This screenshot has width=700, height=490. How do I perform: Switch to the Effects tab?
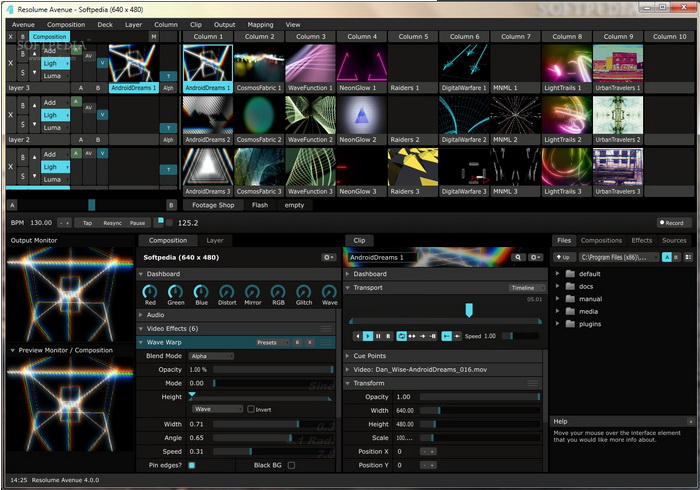(x=642, y=240)
